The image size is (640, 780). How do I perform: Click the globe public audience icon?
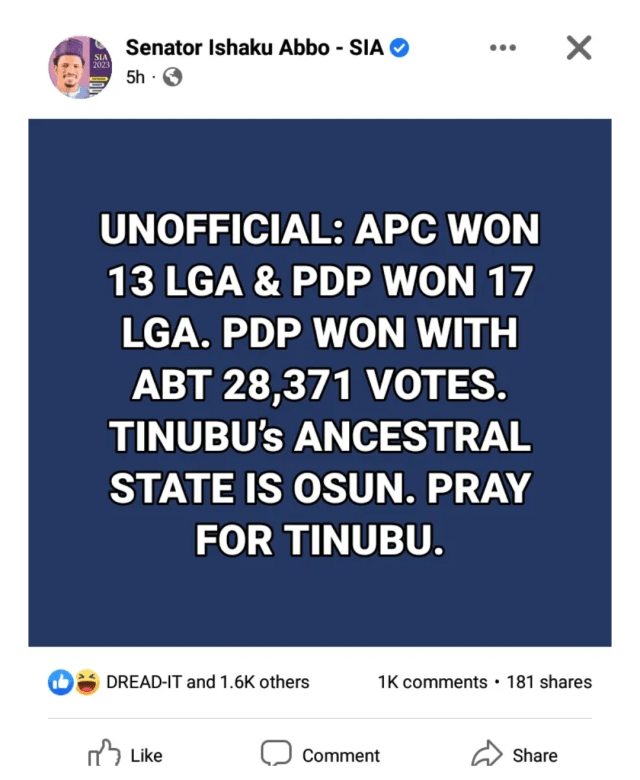click(x=172, y=76)
